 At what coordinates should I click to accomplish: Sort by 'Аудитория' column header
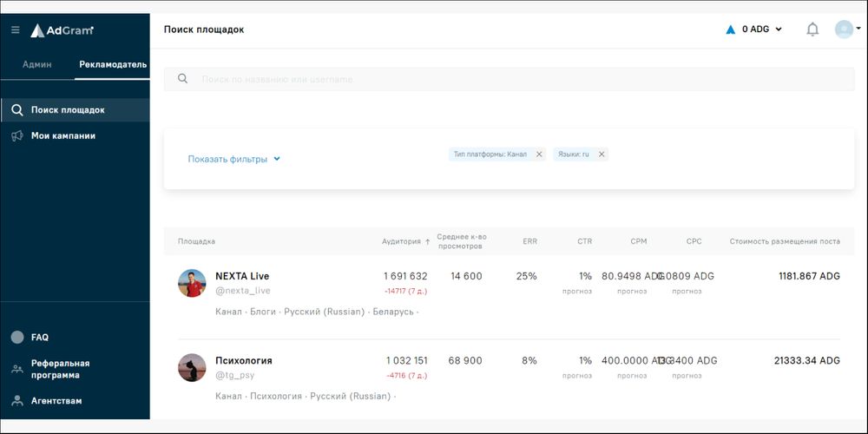pos(405,241)
